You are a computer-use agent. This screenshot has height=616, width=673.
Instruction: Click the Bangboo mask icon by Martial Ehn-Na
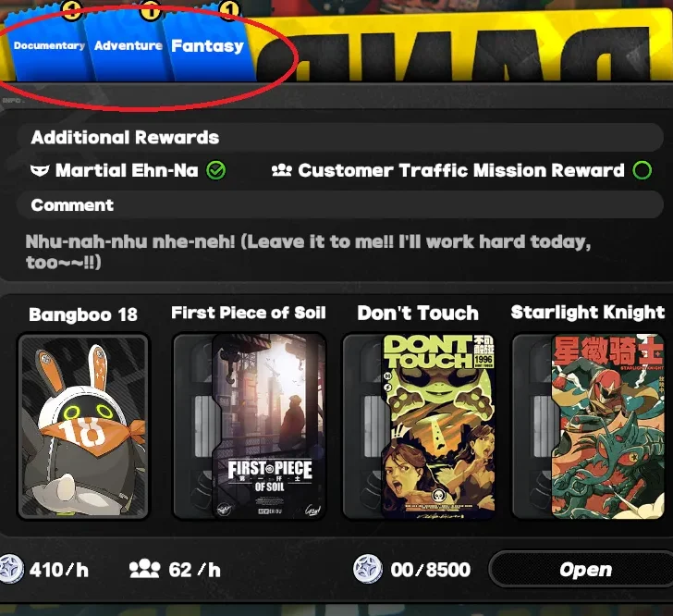40,170
